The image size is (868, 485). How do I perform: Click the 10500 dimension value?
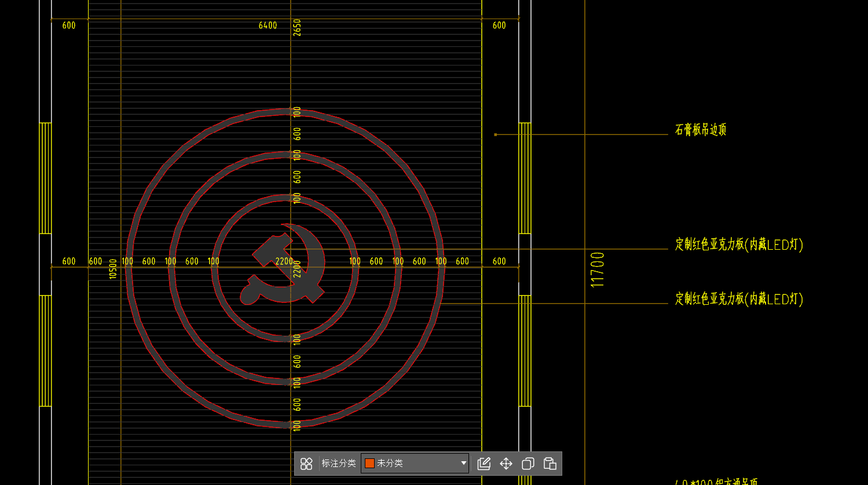113,269
